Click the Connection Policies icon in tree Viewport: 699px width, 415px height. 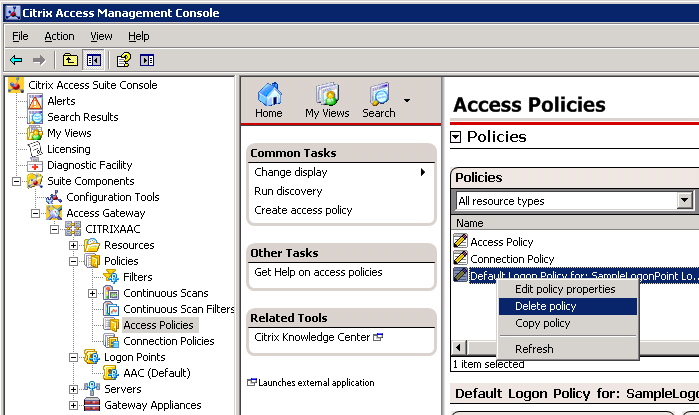111,341
